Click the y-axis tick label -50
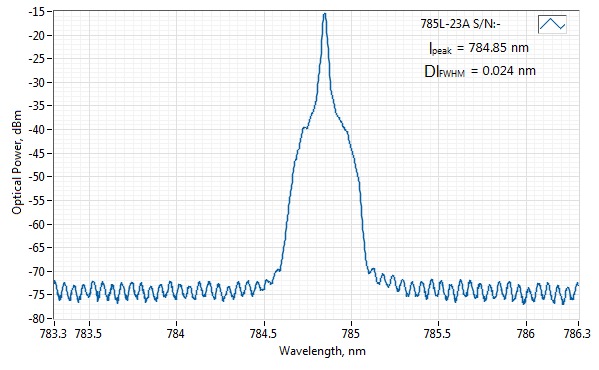The image size is (599, 370). [x=36, y=176]
